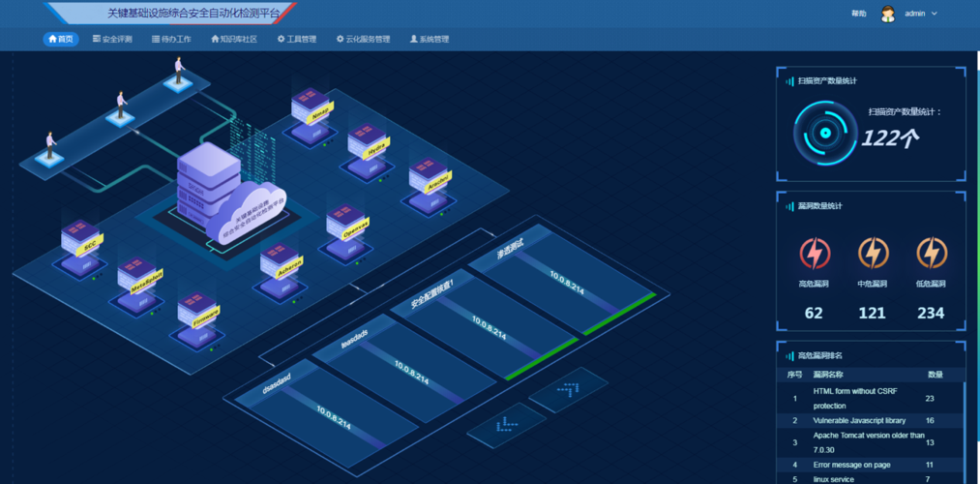The height and width of the screenshot is (484, 980).
Task: Click the 数量 column header
Action: [935, 375]
